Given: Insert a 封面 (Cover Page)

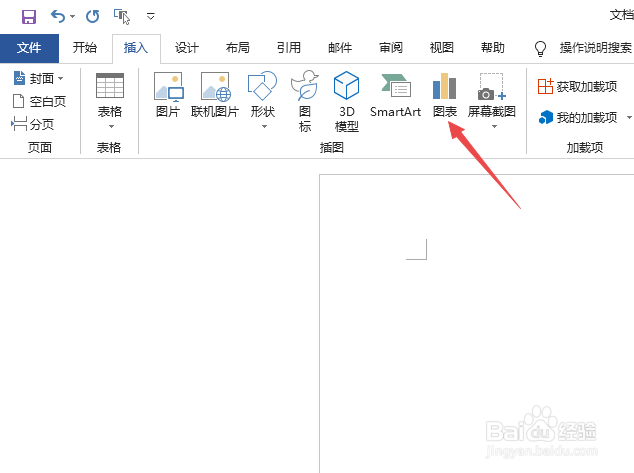Looking at the screenshot, I should click(x=34, y=78).
